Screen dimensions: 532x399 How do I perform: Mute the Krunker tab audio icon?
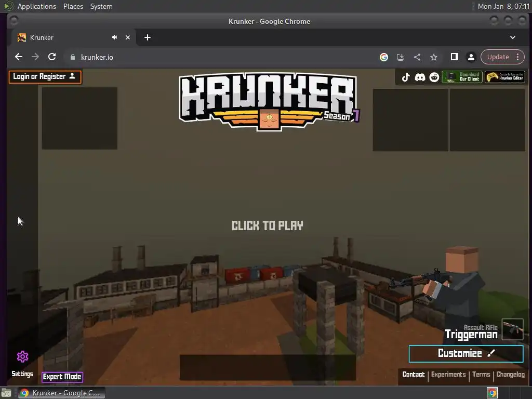tap(115, 37)
